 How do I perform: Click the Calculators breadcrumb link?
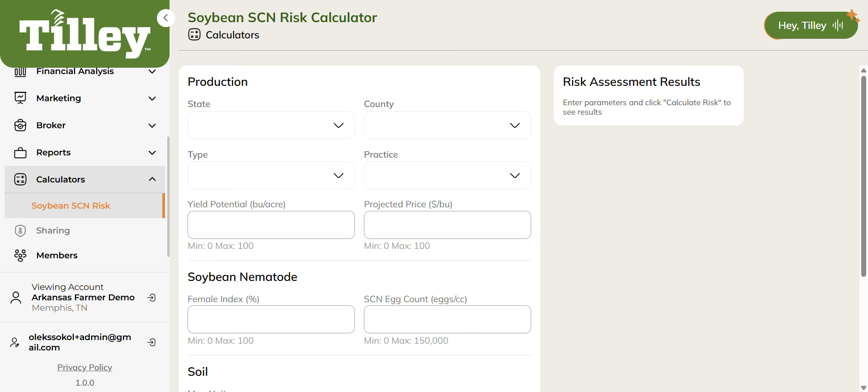pyautogui.click(x=232, y=35)
